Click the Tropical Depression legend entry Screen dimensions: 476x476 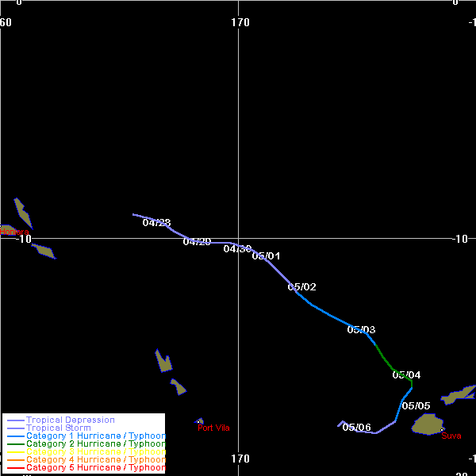pos(70,420)
